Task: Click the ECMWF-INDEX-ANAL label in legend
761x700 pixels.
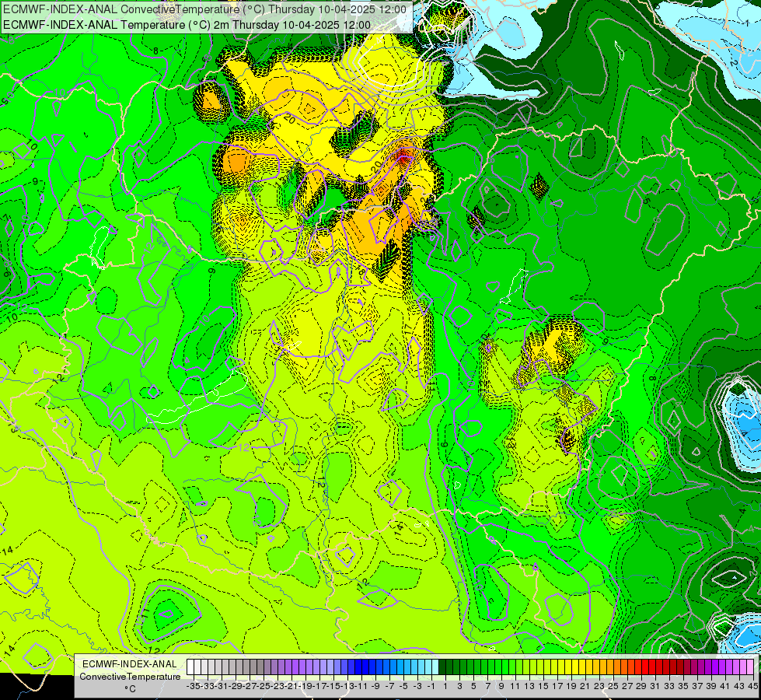Action: point(130,664)
